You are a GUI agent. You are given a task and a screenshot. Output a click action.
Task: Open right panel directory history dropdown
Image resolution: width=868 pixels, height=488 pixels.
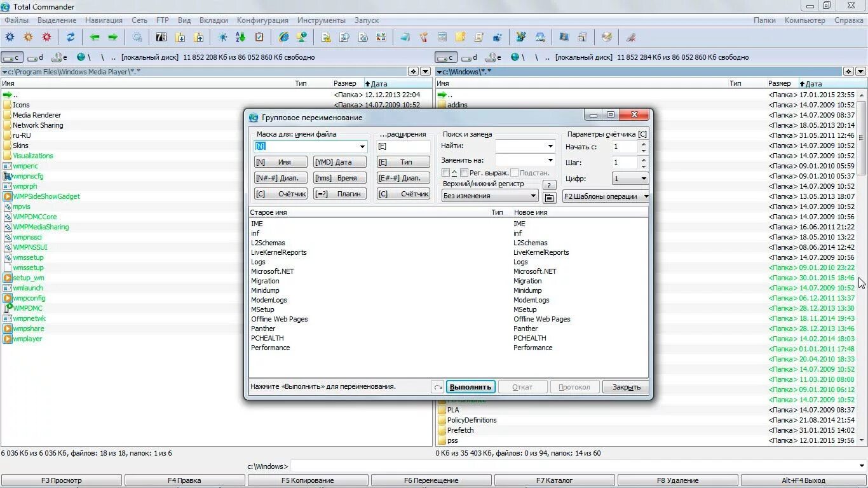[860, 72]
